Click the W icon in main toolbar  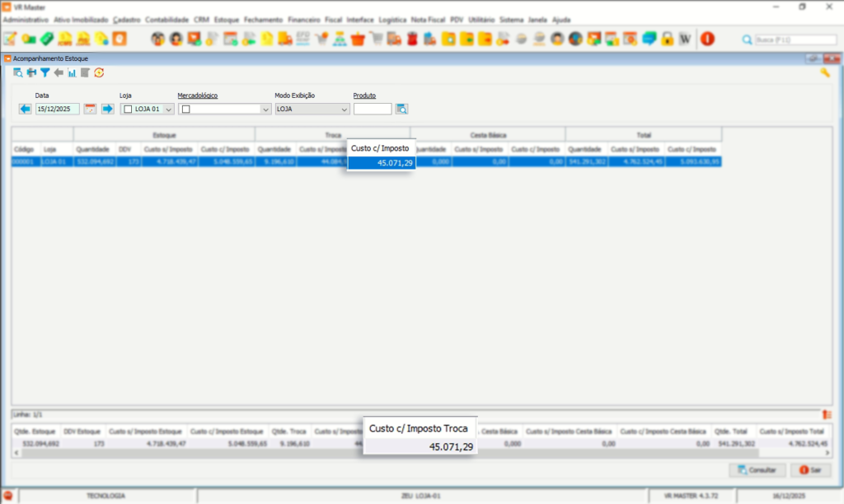click(684, 39)
